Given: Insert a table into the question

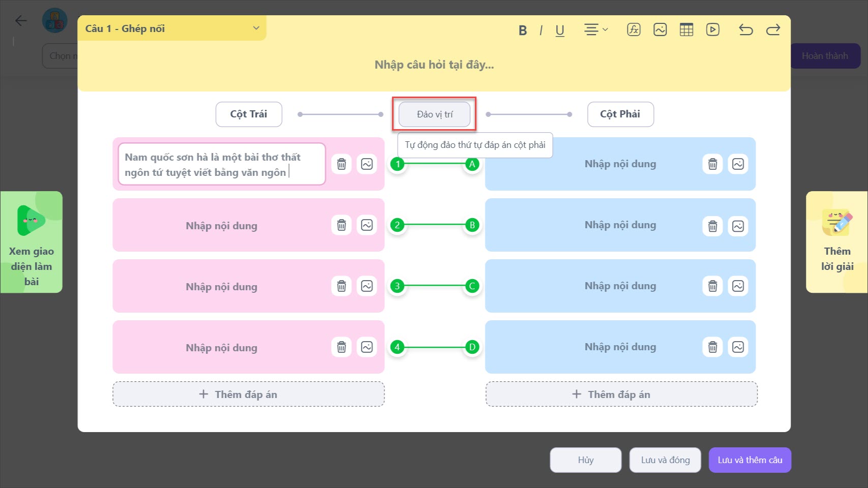Looking at the screenshot, I should point(686,29).
